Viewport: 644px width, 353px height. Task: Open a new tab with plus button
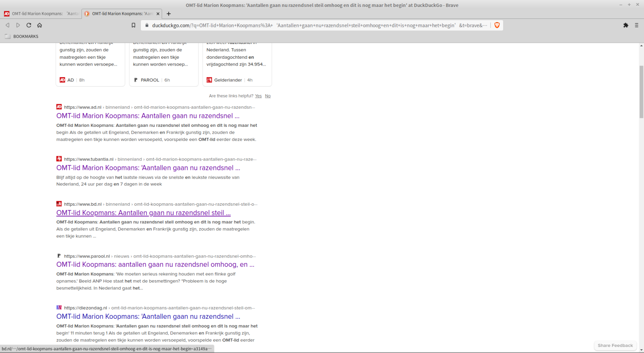[x=169, y=14]
